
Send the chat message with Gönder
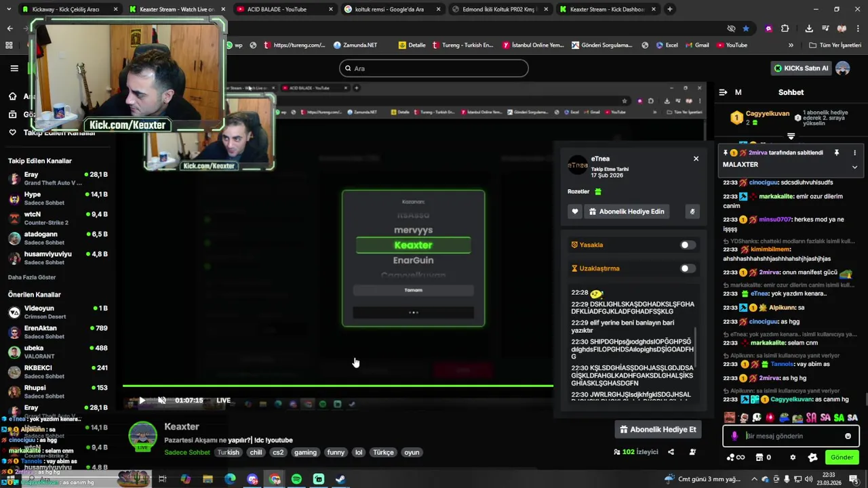(842, 457)
